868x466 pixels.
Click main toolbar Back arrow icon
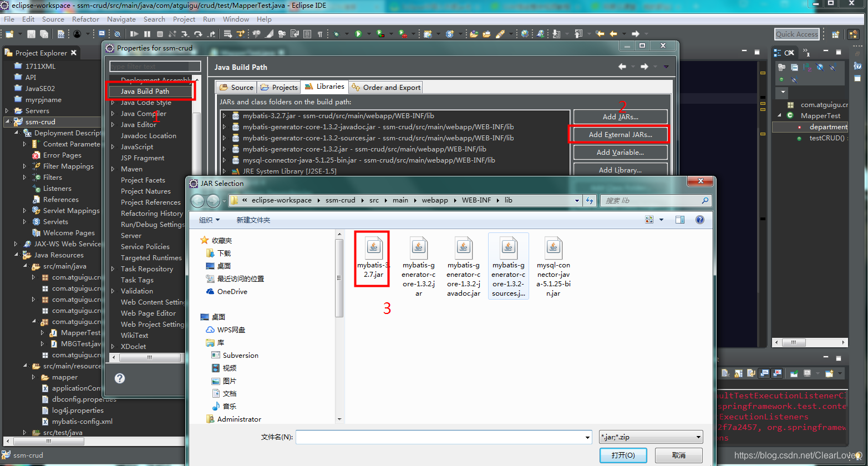tap(613, 34)
